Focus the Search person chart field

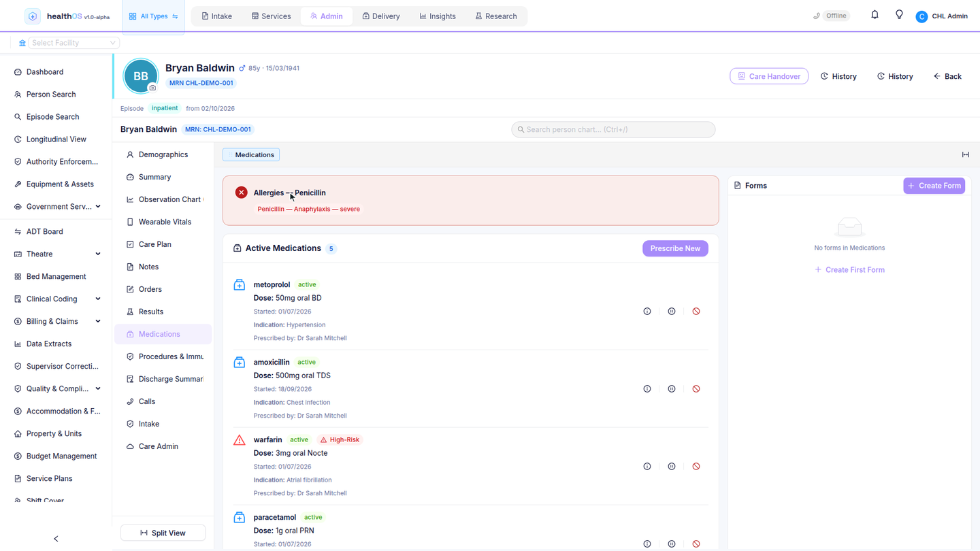click(x=613, y=129)
